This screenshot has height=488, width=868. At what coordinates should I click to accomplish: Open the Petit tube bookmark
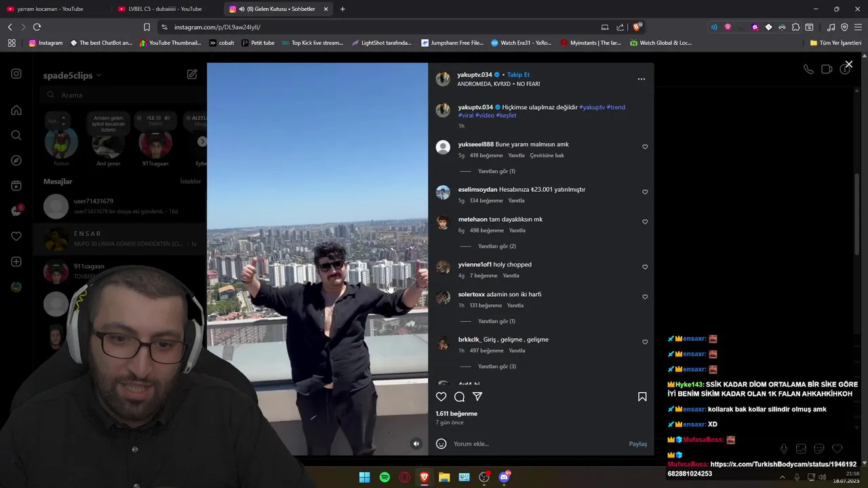pos(258,43)
